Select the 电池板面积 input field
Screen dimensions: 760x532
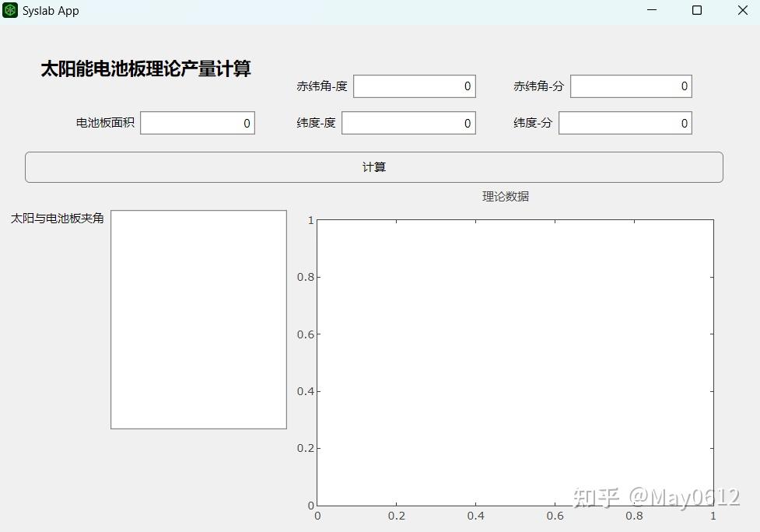(198, 123)
